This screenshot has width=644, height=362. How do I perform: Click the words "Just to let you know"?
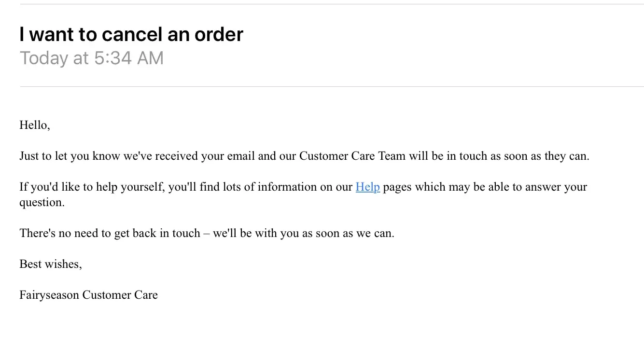coord(66,156)
